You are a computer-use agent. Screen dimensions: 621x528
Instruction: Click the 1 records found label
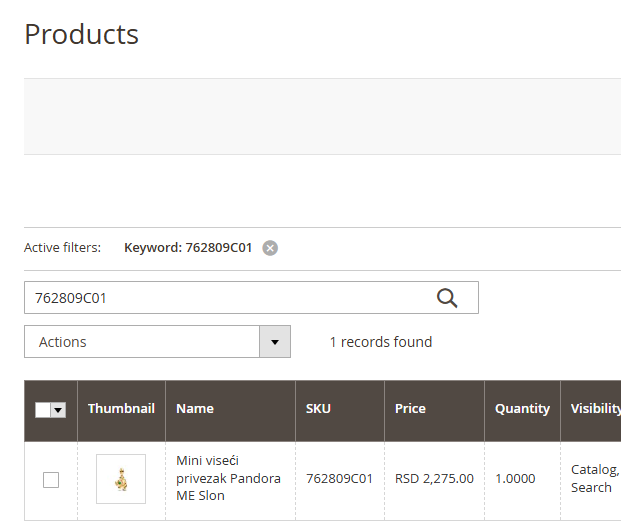(x=381, y=342)
